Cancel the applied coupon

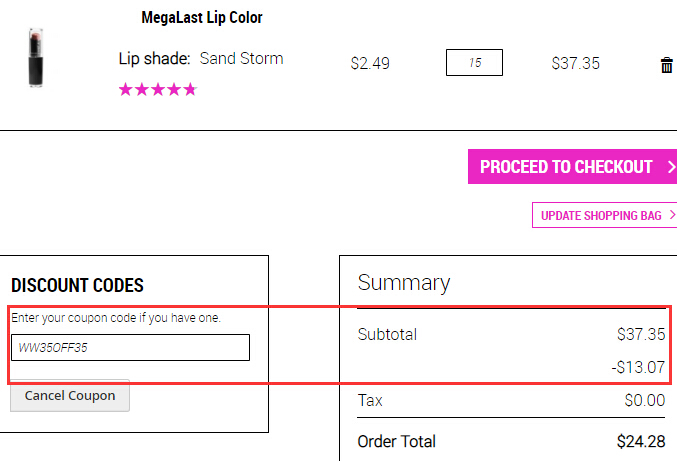point(70,395)
